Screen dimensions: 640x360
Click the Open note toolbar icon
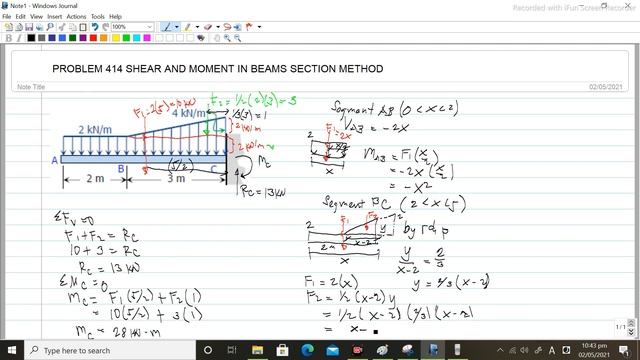click(x=19, y=27)
